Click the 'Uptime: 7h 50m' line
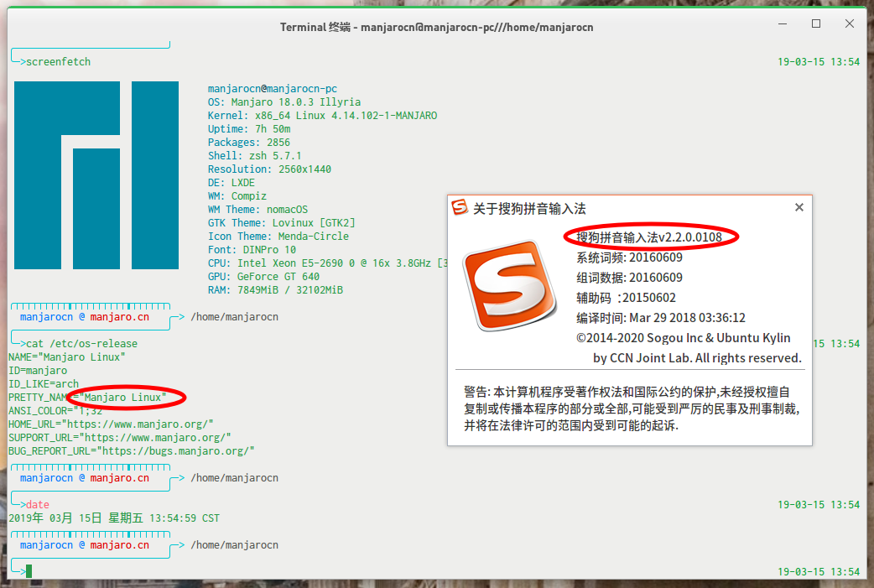 249,128
